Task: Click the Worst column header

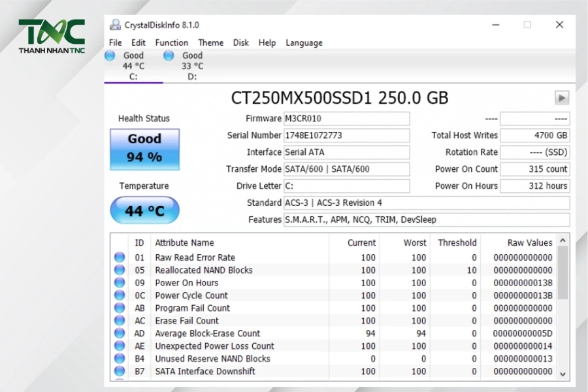Action: coord(405,242)
